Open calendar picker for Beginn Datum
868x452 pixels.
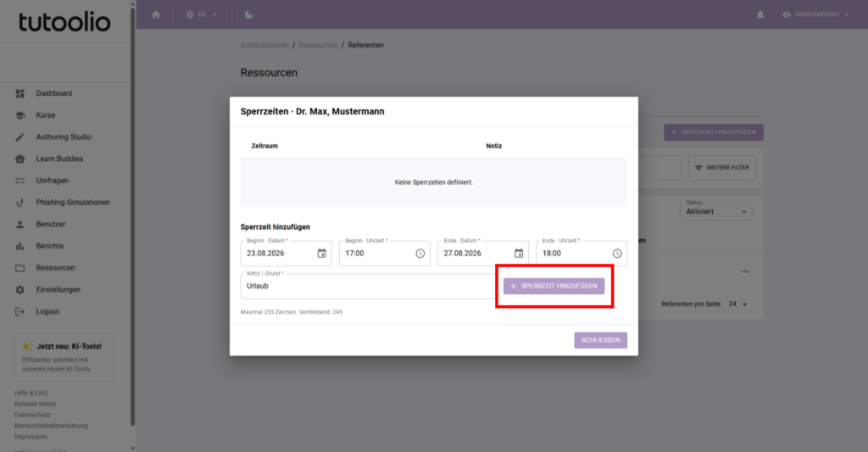(321, 254)
